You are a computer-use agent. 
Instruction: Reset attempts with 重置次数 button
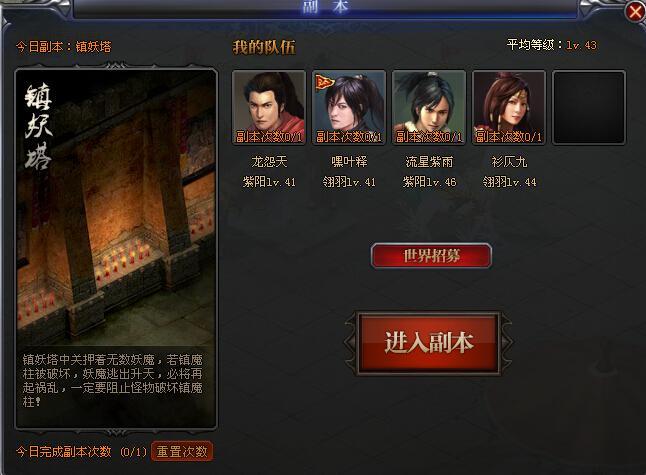pyautogui.click(x=182, y=451)
